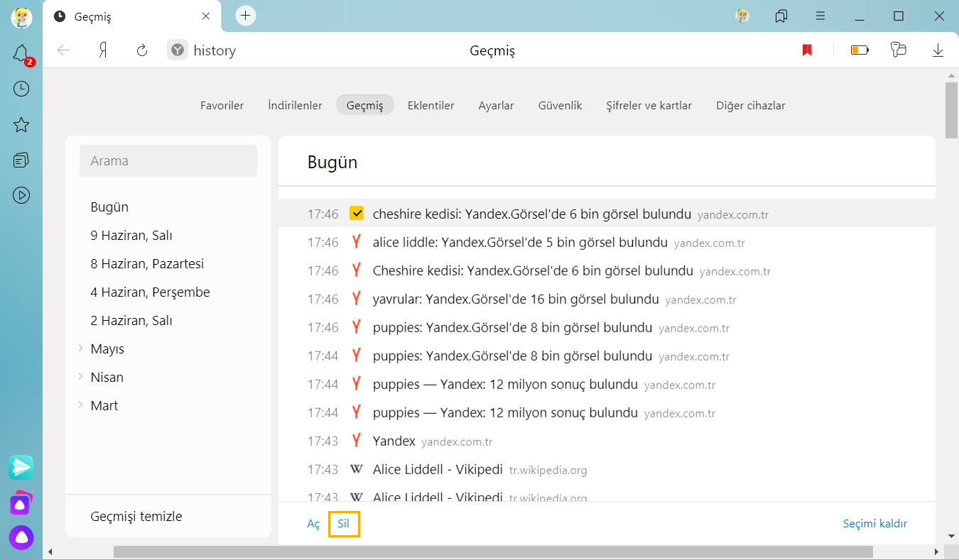The image size is (959, 560).
Task: Click Seçimi kaldır link
Action: coord(875,524)
